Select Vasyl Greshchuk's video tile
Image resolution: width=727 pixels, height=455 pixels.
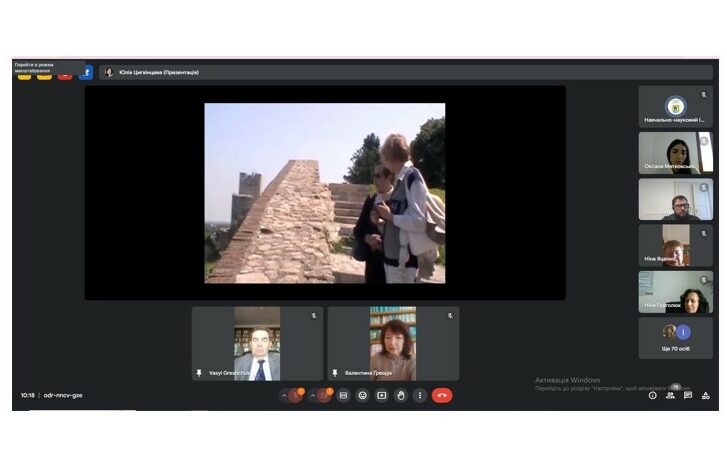(257, 343)
